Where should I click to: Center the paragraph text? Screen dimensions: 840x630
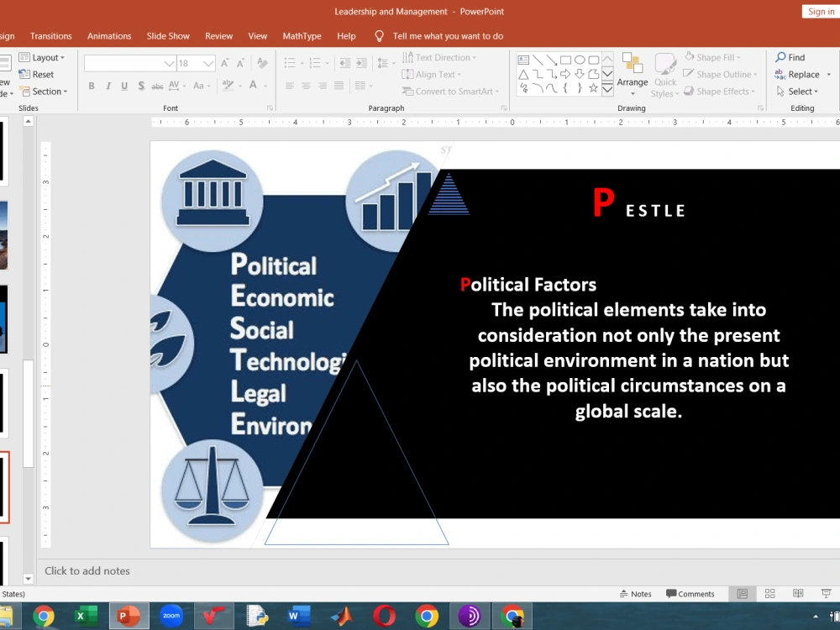pos(306,86)
